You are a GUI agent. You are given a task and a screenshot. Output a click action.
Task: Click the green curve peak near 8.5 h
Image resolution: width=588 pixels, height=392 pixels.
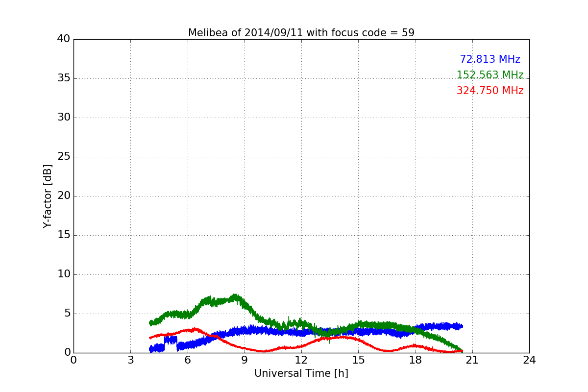click(236, 297)
